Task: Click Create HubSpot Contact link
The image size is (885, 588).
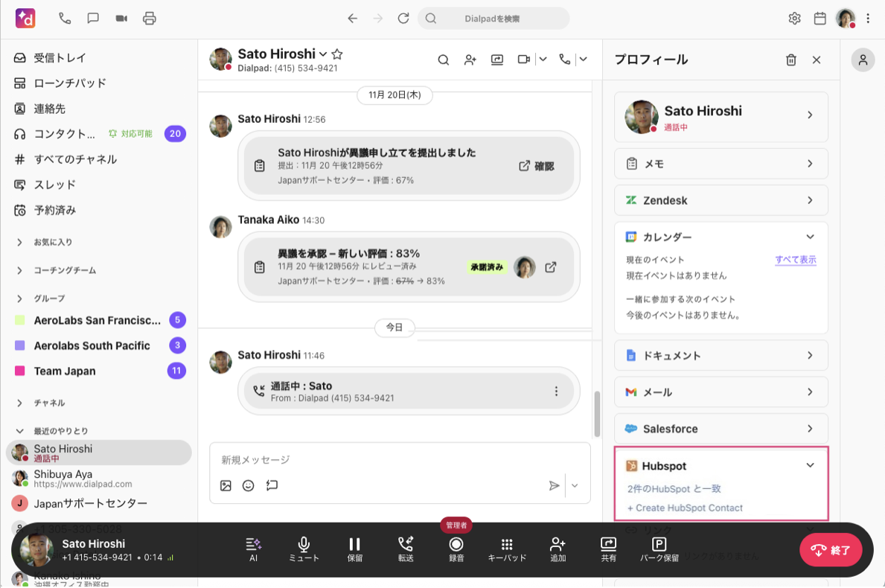Action: click(x=685, y=508)
